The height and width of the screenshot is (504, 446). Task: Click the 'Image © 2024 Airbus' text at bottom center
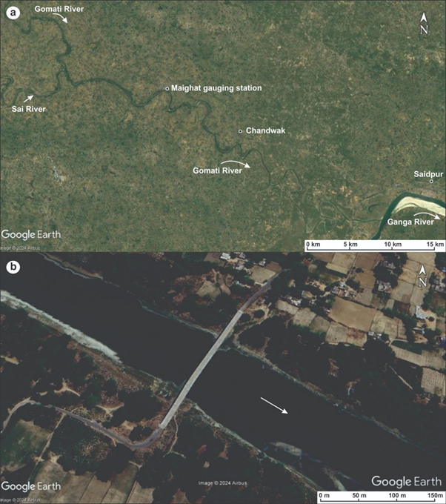223,483
